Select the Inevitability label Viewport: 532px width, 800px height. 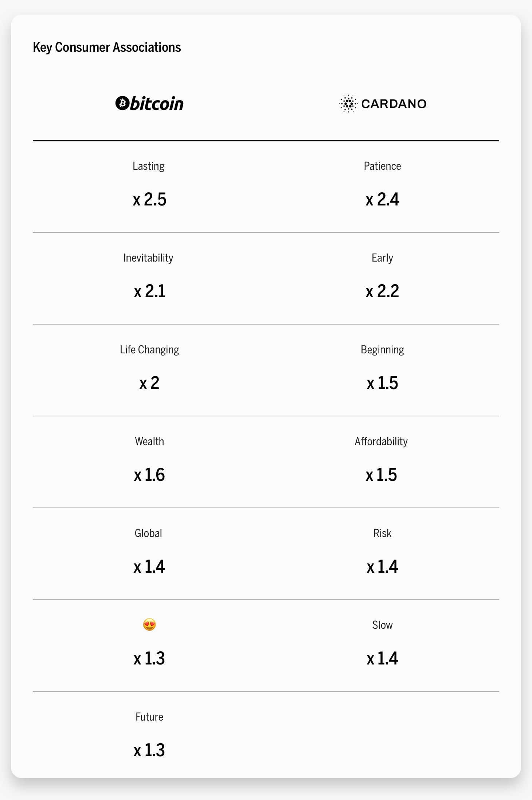[x=148, y=258]
